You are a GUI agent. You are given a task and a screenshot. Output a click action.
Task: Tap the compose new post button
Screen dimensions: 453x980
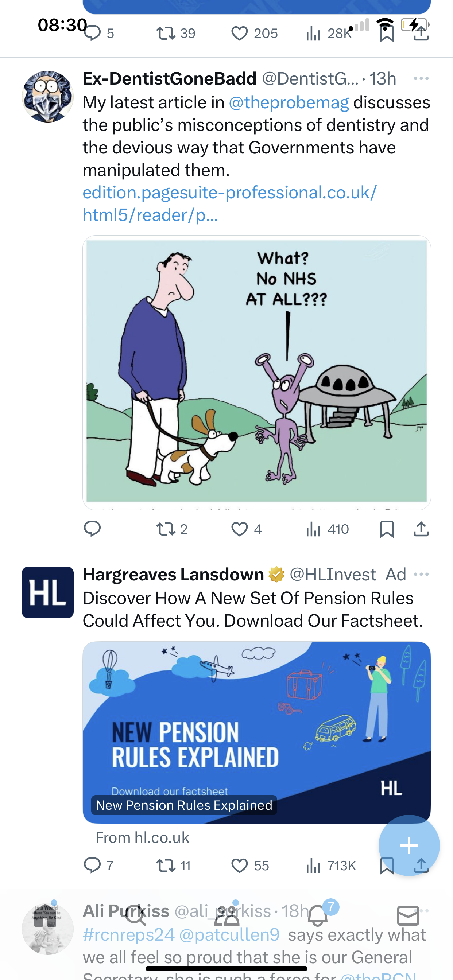tap(409, 845)
